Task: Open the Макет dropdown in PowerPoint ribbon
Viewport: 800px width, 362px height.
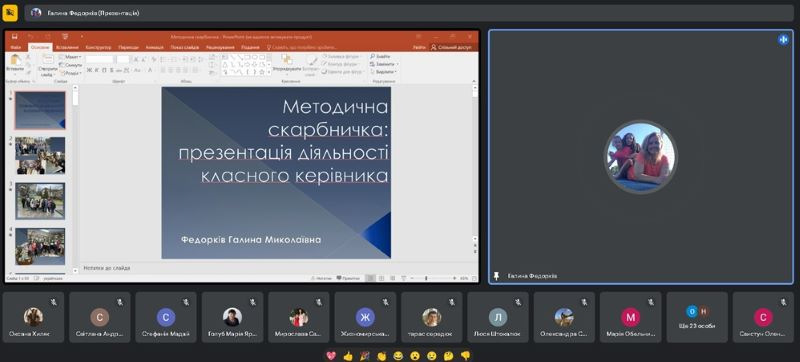Action: (70, 57)
